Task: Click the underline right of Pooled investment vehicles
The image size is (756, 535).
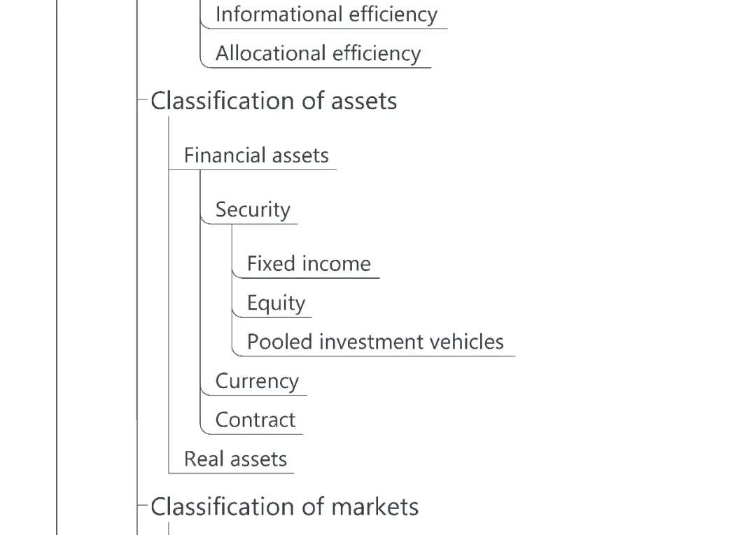Action: [x=510, y=356]
